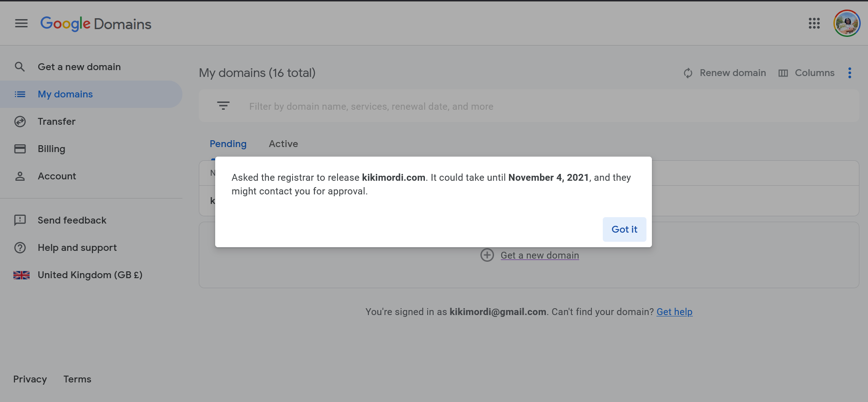
Task: Click the My domains list icon
Action: click(20, 94)
